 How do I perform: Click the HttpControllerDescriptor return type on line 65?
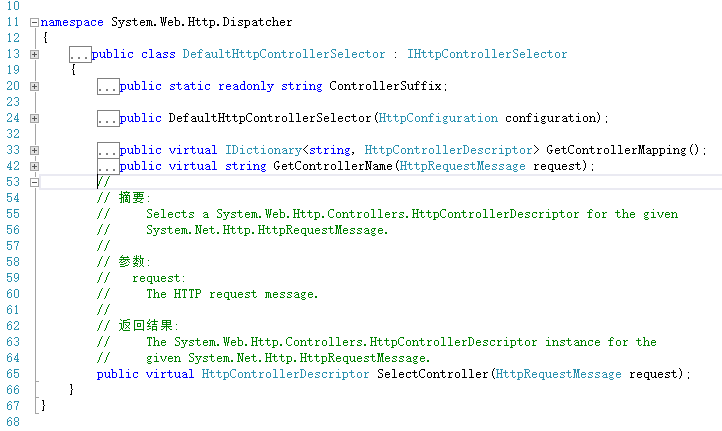click(x=285, y=374)
